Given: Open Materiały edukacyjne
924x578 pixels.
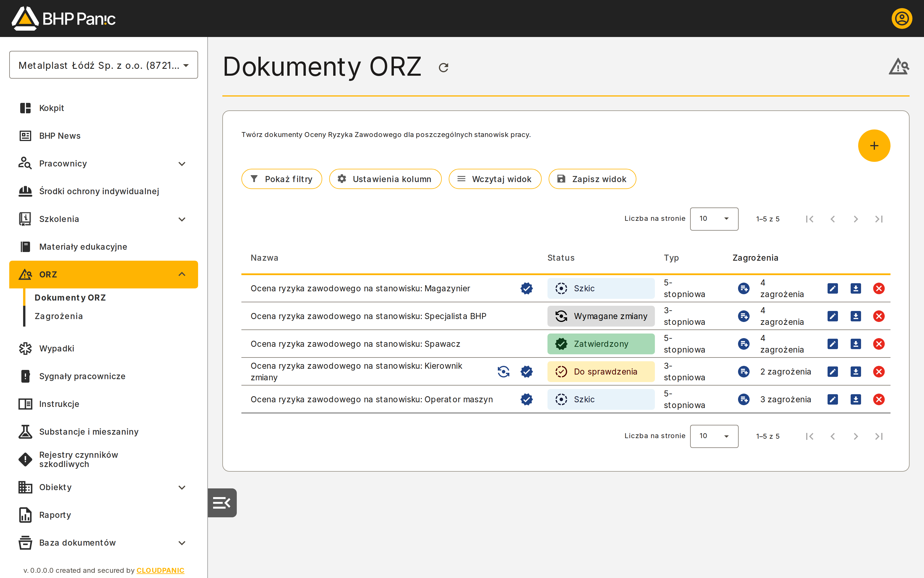Looking at the screenshot, I should pos(103,247).
